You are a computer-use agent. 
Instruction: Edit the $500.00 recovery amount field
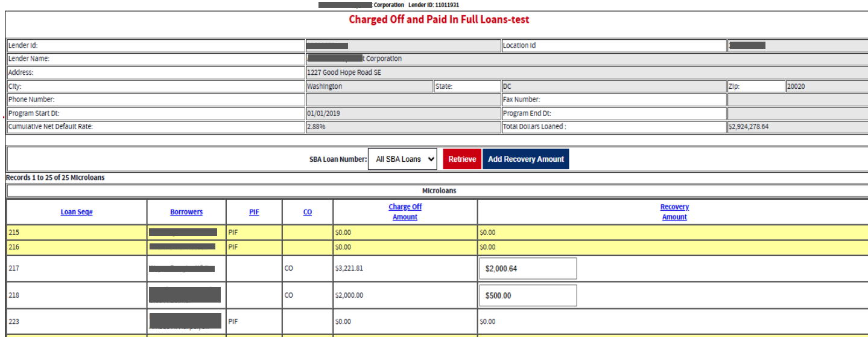[x=528, y=296]
